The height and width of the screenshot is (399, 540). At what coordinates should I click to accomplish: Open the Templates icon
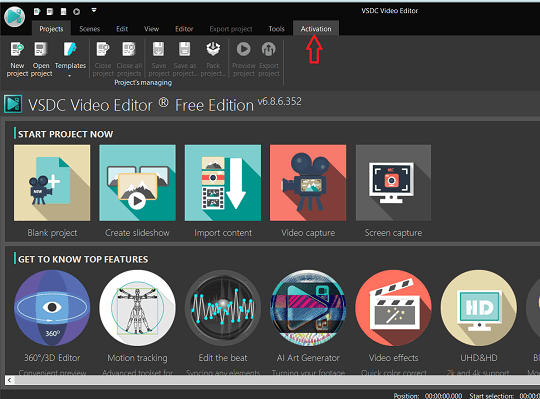coord(70,49)
